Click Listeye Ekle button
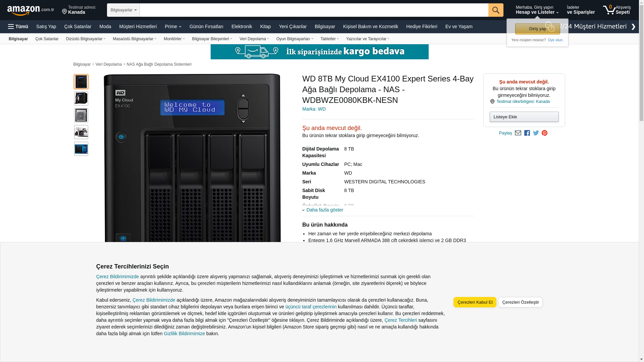The width and height of the screenshot is (644, 362). pyautogui.click(x=524, y=117)
